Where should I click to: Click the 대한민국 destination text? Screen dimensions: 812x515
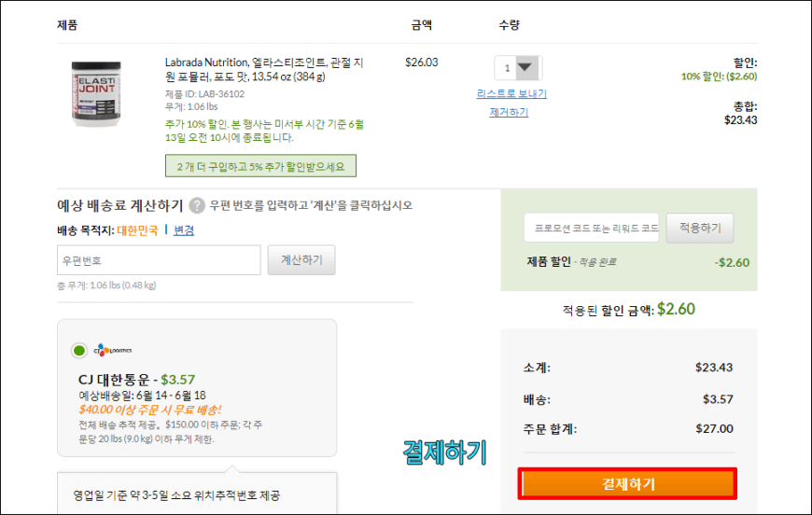137,230
